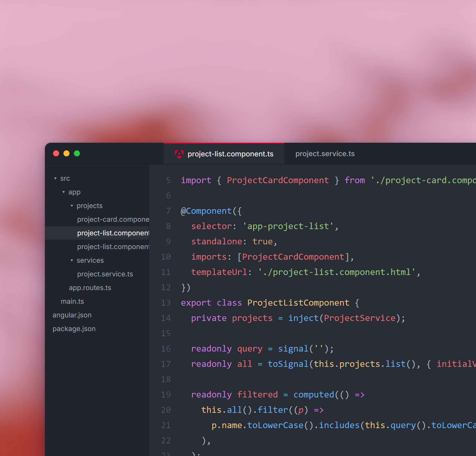Viewport: 476px width, 456px height.
Task: Click the @Component decorator text
Action: (x=206, y=211)
